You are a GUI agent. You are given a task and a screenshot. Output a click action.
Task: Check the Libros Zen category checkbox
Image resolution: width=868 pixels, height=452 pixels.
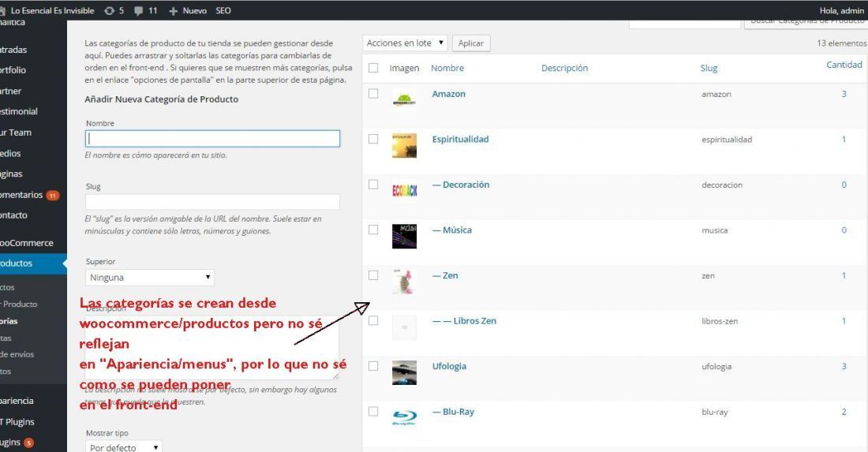374,320
